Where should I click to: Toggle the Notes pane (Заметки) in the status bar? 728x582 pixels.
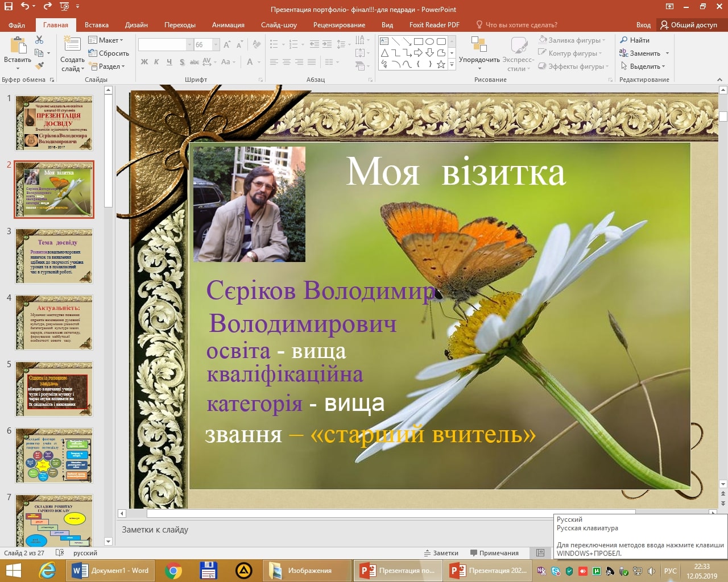(441, 553)
